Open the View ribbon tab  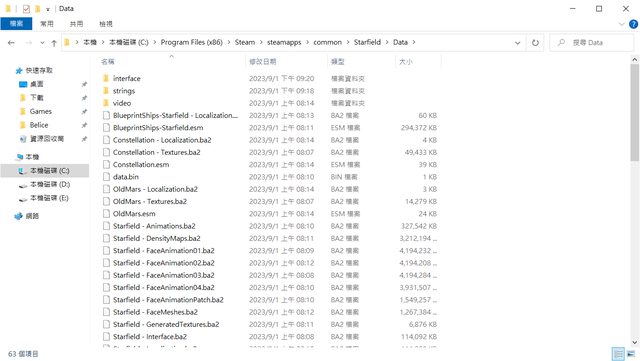(x=106, y=24)
